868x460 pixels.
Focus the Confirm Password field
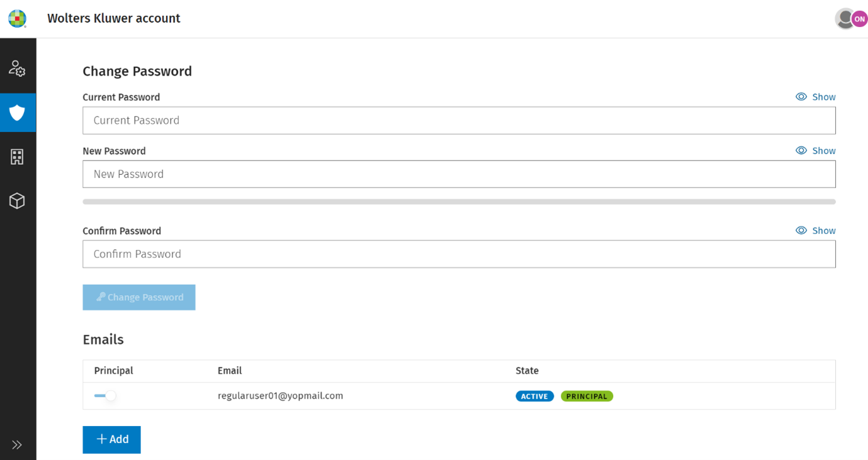(x=459, y=254)
